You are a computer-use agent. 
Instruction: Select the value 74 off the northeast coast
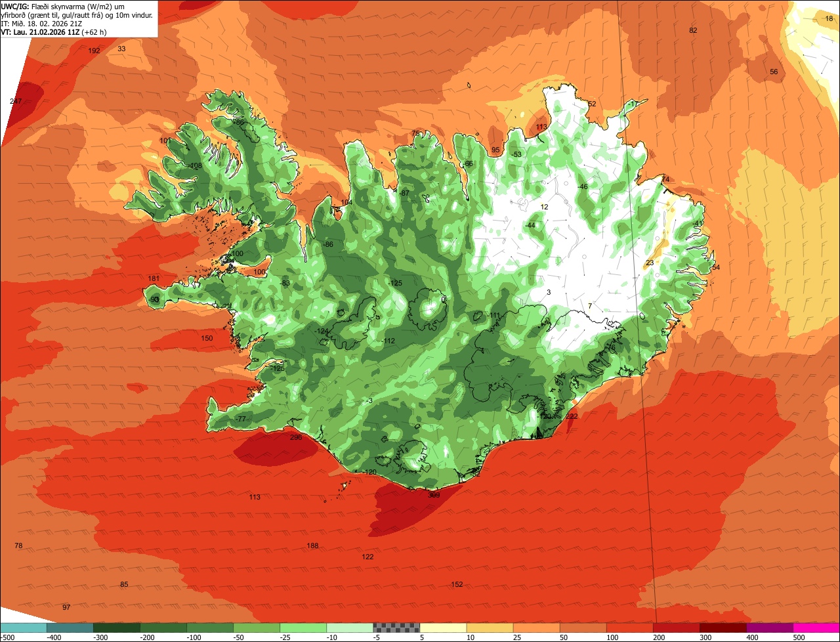[x=665, y=179]
